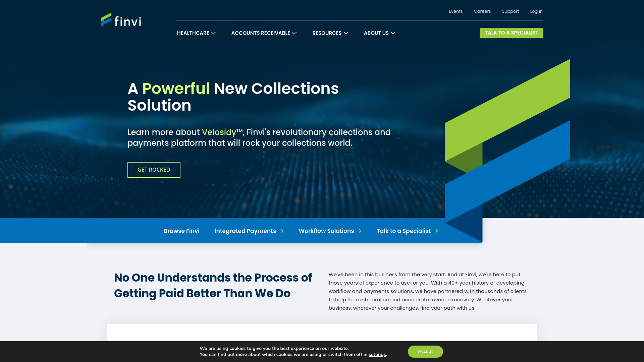This screenshot has width=644, height=362.
Task: Open cookie settings preferences
Action: point(377,355)
